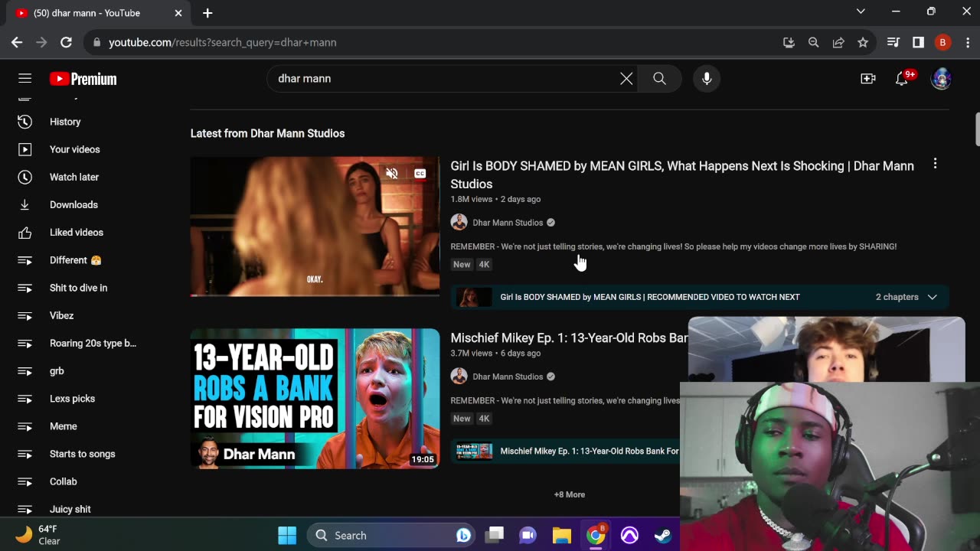
Task: Open the Chrome zoom magnifier icon
Action: coord(813,42)
